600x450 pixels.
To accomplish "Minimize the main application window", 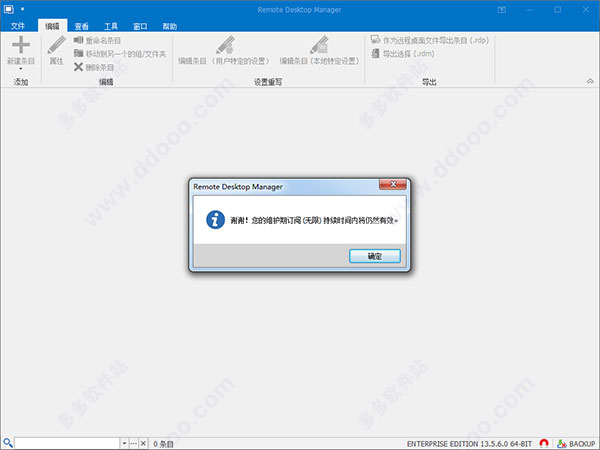I will point(530,10).
